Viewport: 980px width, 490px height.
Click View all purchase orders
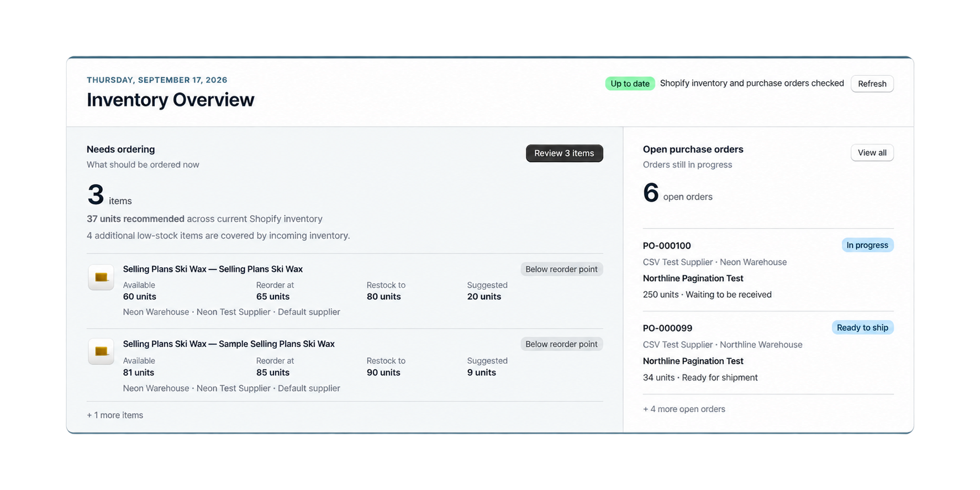click(x=872, y=152)
